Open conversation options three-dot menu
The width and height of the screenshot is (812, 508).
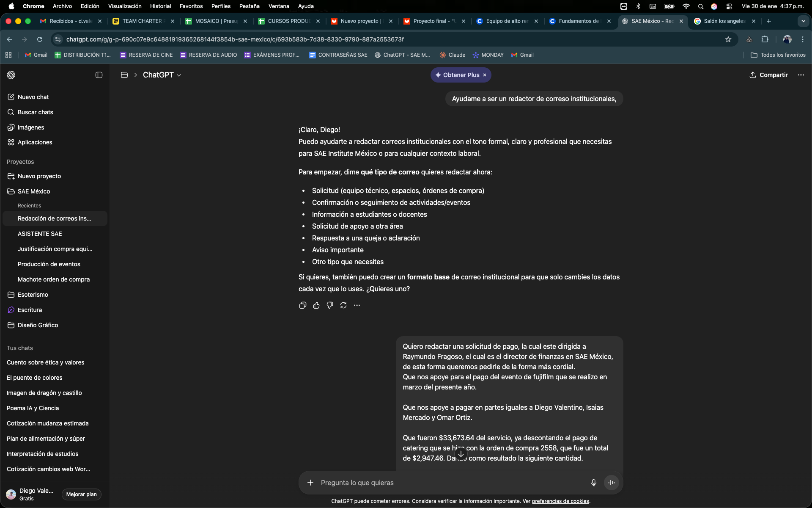click(801, 75)
